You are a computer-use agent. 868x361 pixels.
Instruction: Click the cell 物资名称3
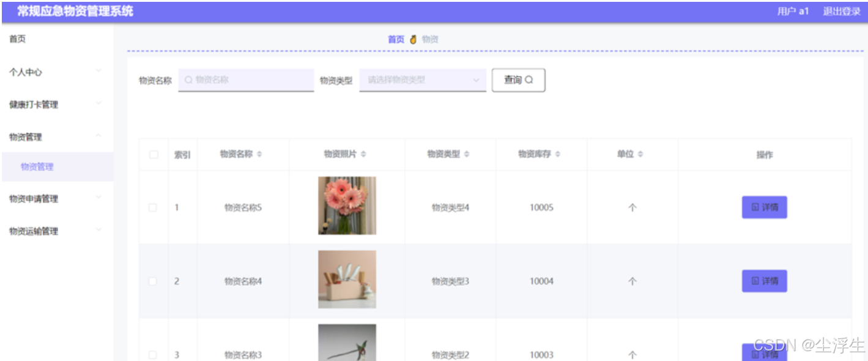point(243,355)
